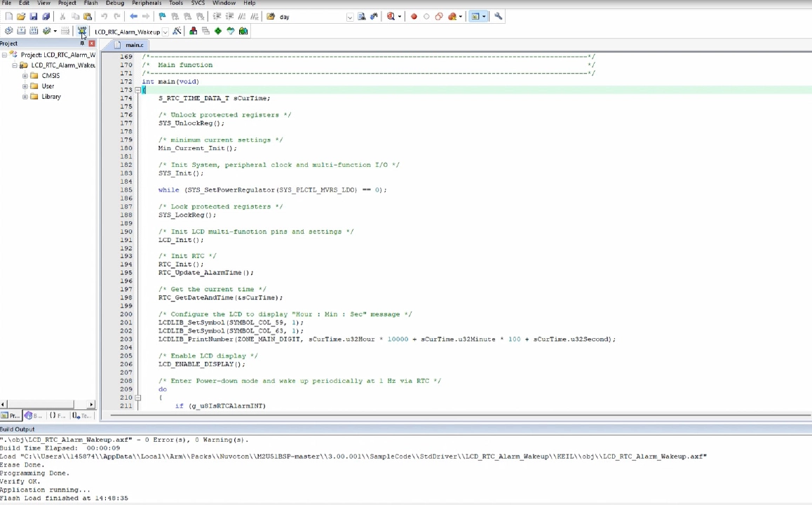The height and width of the screenshot is (505, 812).
Task: Open the Batch Build dropdown arrow
Action: coord(55,31)
